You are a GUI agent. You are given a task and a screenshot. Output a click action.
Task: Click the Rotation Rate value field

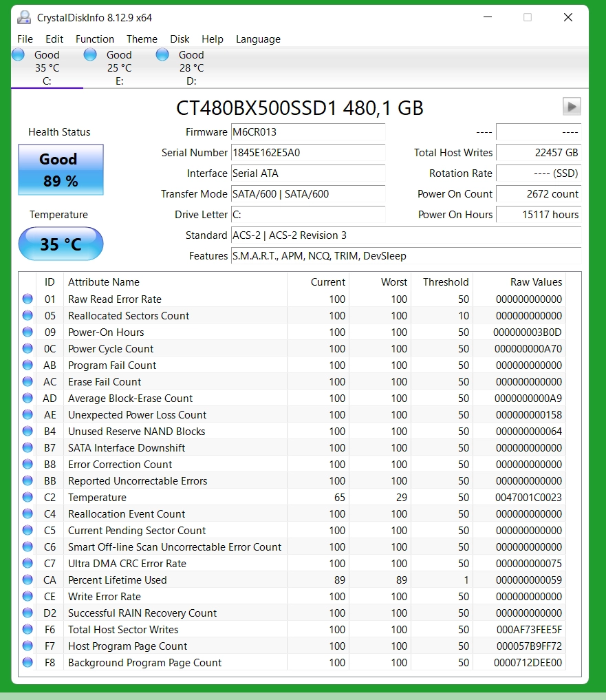[x=539, y=173]
